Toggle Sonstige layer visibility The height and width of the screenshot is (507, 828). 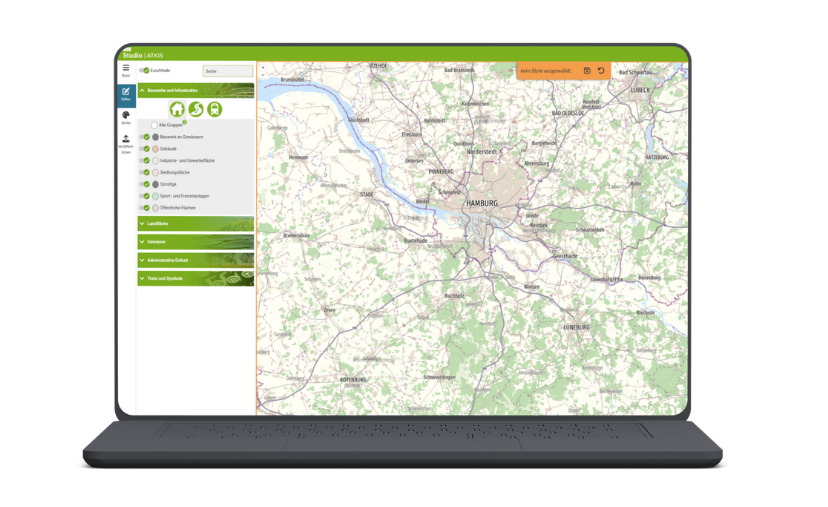(x=145, y=184)
